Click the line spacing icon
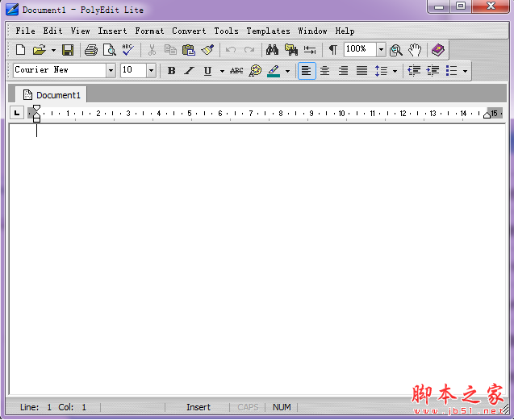This screenshot has height=420, width=514. (x=381, y=70)
